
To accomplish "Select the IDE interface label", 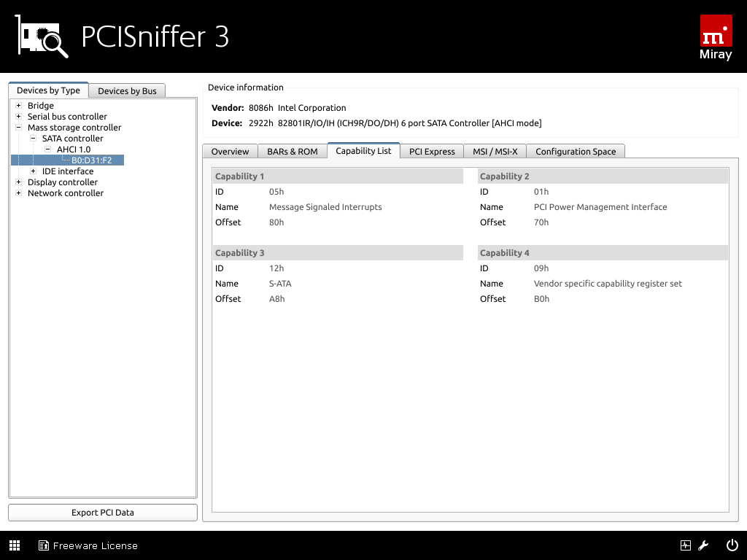I will [68, 171].
